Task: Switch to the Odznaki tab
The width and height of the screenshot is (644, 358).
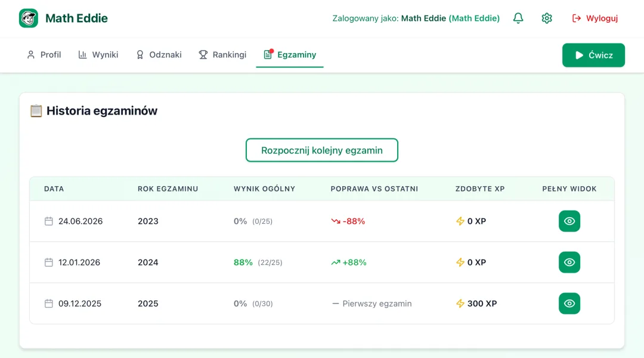Action: (x=159, y=55)
